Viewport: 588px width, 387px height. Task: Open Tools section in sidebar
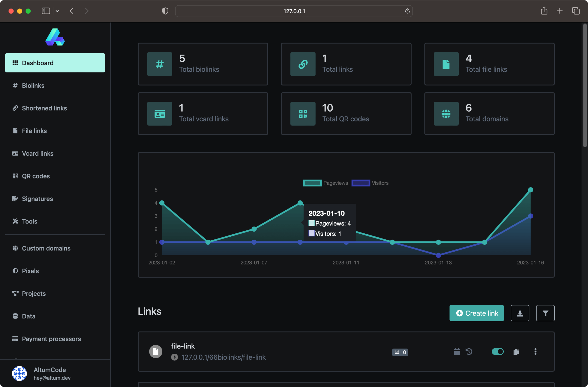click(29, 221)
